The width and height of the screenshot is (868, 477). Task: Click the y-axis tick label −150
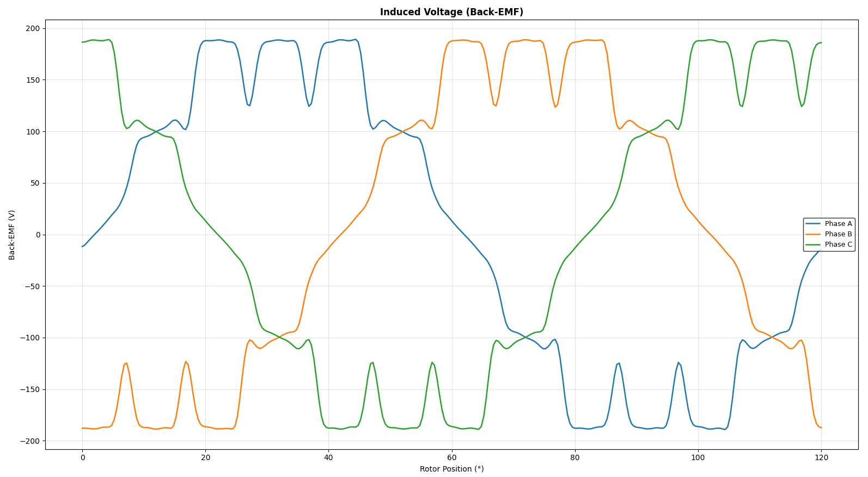30,389
